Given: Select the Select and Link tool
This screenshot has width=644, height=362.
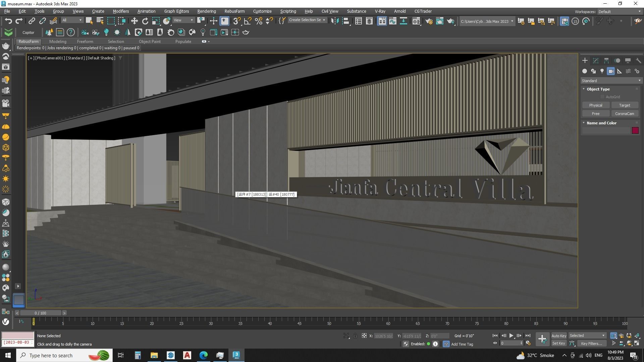Looking at the screenshot, I should (32, 21).
